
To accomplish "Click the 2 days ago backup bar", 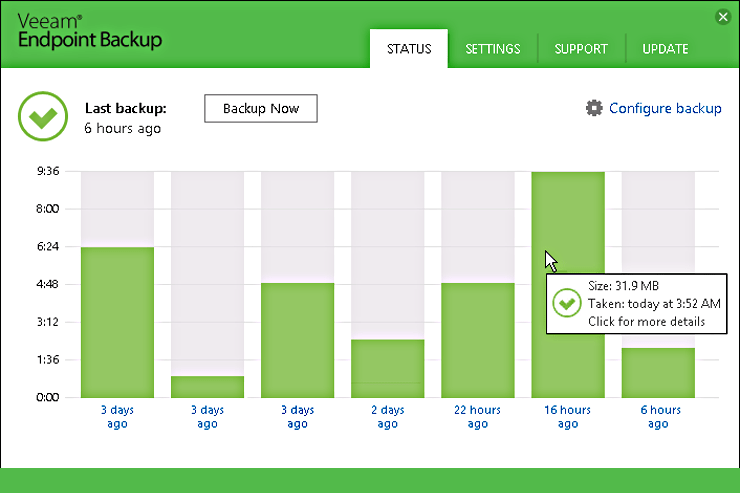I will coord(387,367).
